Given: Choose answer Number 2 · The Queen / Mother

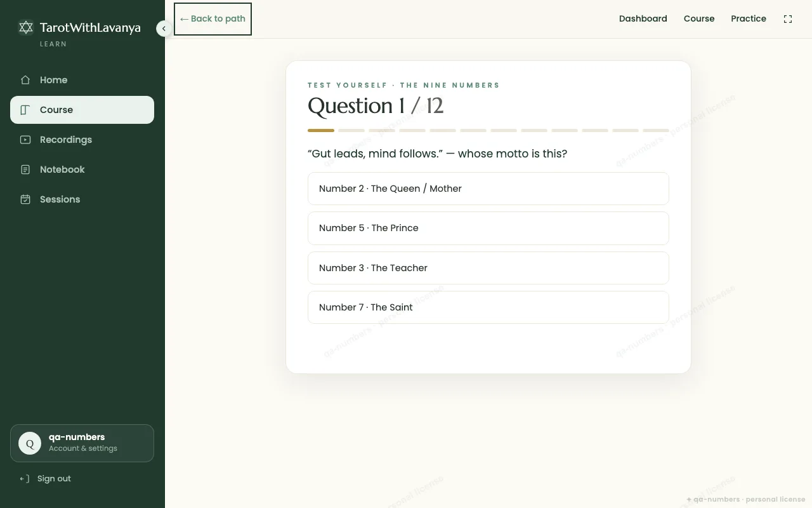Looking at the screenshot, I should tap(488, 189).
